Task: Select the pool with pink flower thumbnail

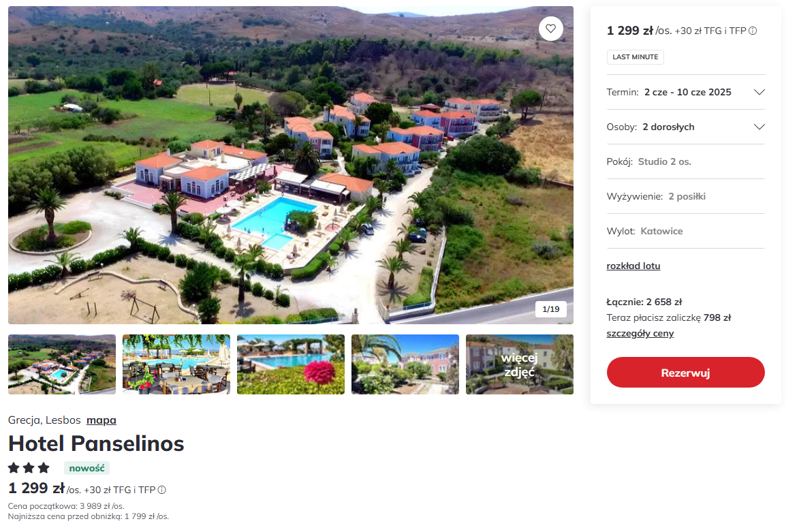Action: (x=291, y=364)
